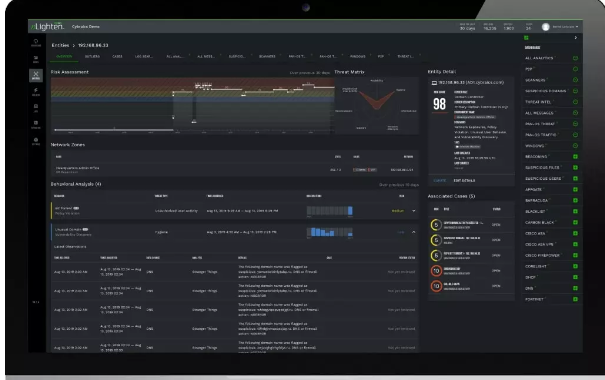Select the active entities icon in the left sidebar
Screen dimensions: 605x380
36,75
